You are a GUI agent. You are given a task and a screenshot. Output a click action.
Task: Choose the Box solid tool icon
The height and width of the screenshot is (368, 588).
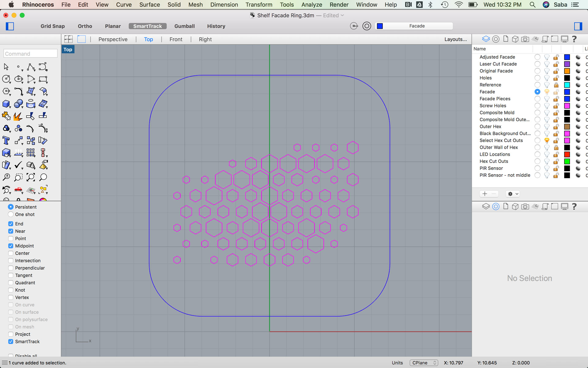coord(6,104)
